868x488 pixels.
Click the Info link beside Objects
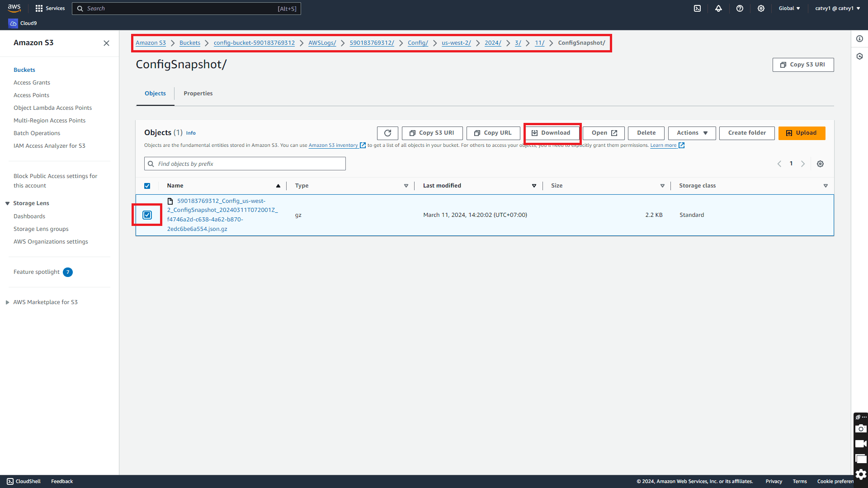pos(191,133)
